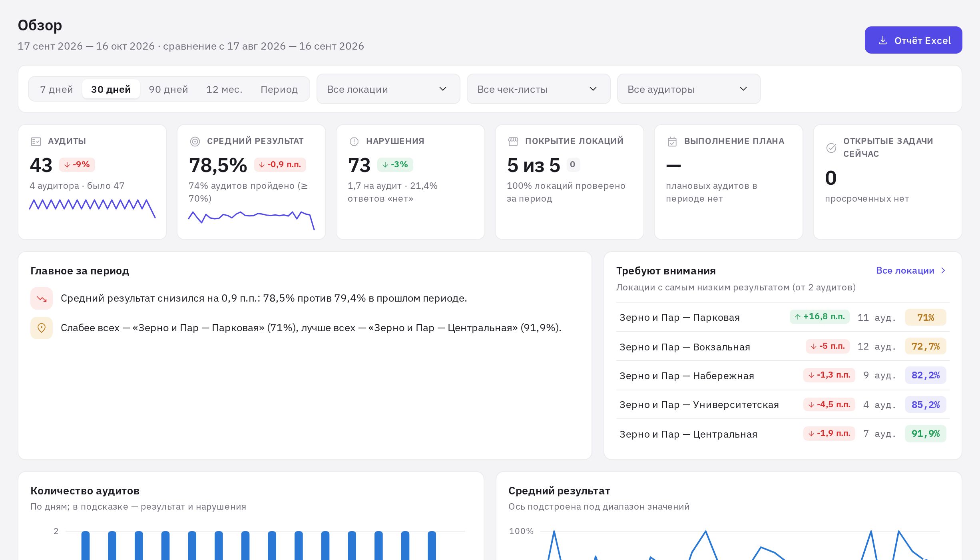
Task: Click the sparkline in Средний результат card
Action: coord(251,220)
